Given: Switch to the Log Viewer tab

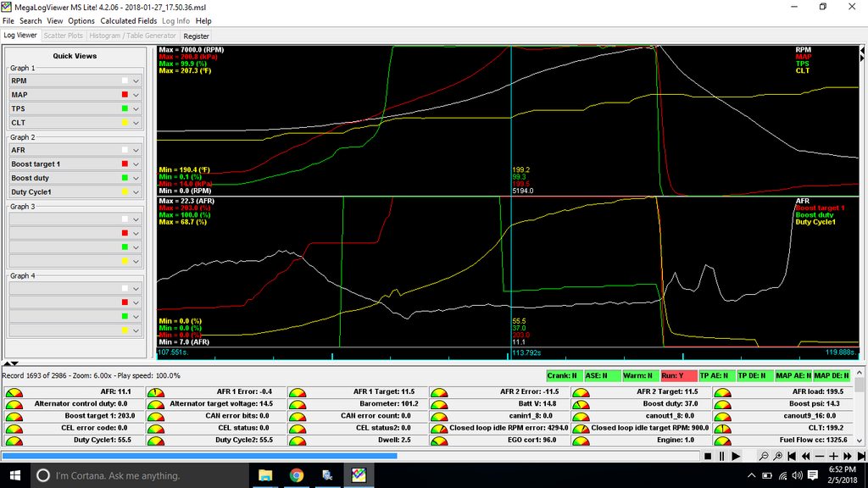Looking at the screenshot, I should click(x=20, y=36).
